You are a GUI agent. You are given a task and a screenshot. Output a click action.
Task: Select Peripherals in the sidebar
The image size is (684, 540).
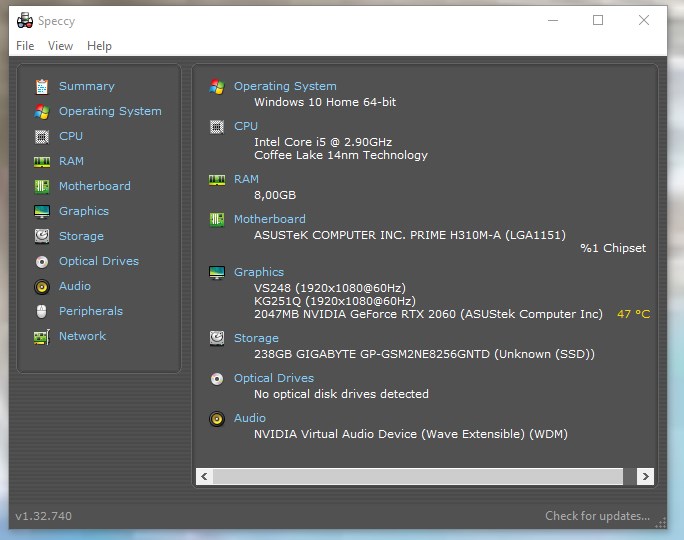91,311
